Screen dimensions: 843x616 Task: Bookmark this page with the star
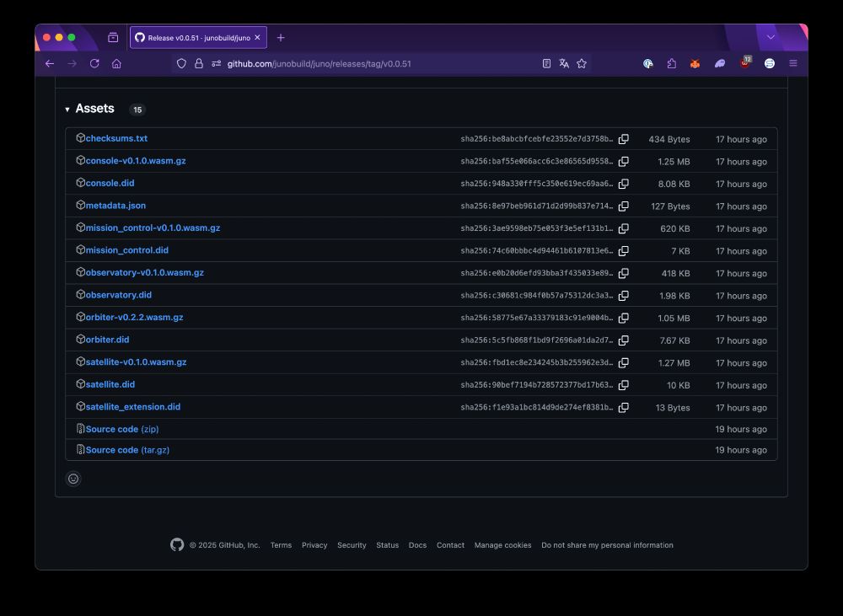pos(581,63)
